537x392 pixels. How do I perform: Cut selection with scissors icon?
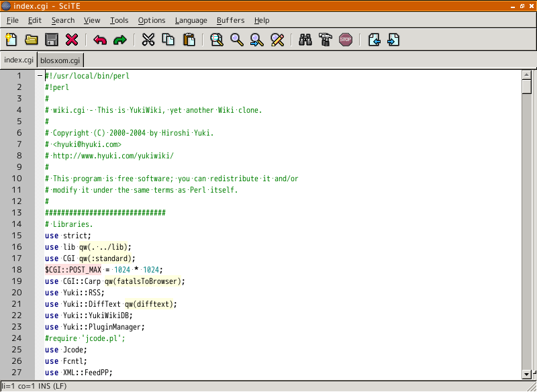(x=148, y=40)
